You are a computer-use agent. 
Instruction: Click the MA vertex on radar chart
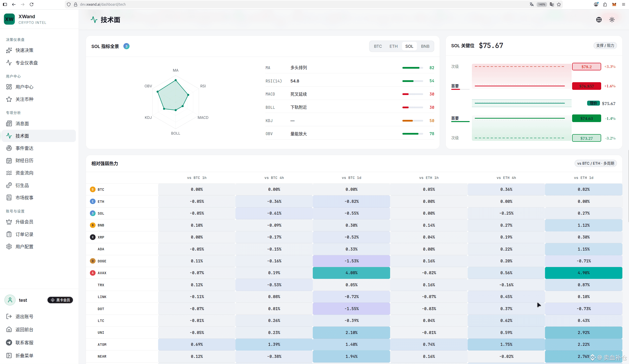pos(176,80)
